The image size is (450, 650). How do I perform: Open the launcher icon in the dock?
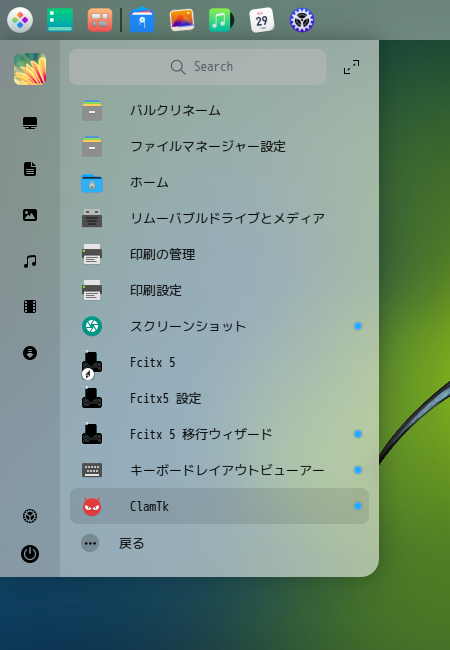pos(20,20)
